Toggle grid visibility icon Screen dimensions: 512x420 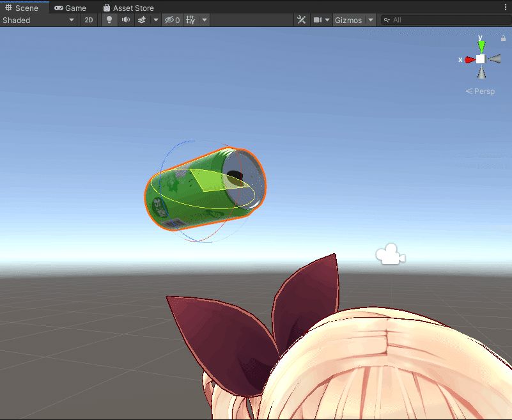pyautogui.click(x=190, y=20)
